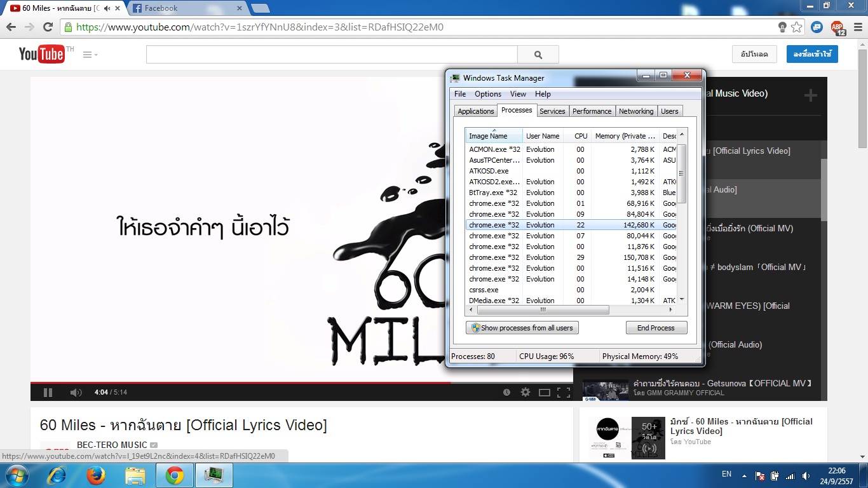Click the Watch Later clock icon

(506, 392)
